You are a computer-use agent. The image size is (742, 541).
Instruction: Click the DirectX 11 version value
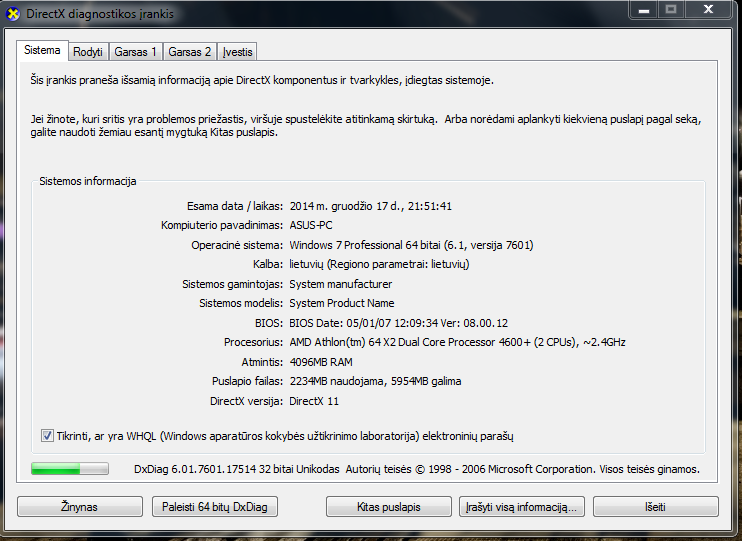[314, 401]
